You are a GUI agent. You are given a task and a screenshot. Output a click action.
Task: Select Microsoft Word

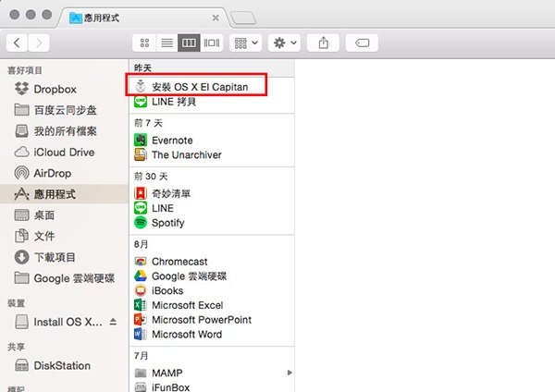click(178, 334)
